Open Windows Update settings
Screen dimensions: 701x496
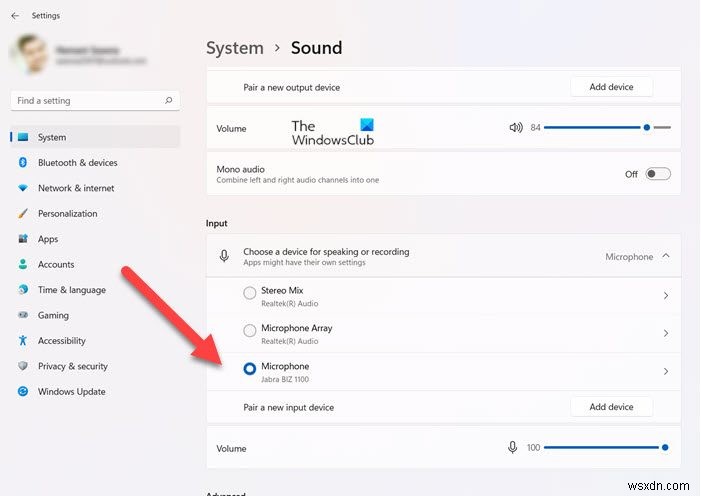point(95,391)
